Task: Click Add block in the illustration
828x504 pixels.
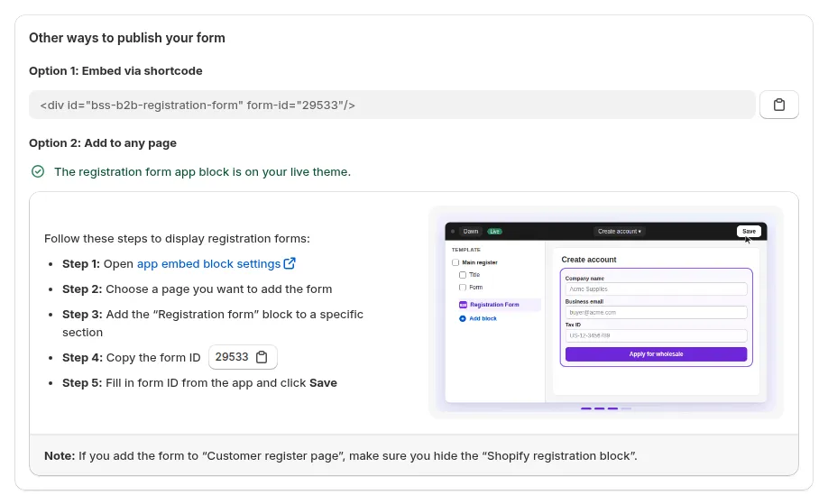Action: (x=483, y=319)
